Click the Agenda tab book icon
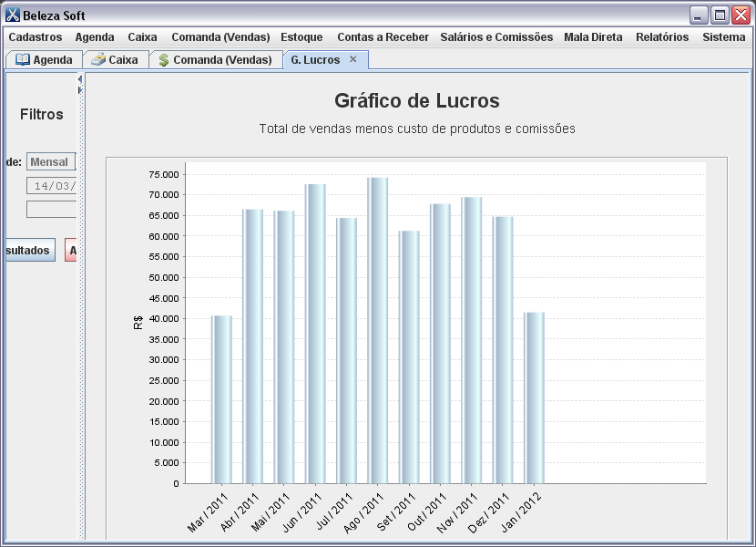 pos(22,59)
